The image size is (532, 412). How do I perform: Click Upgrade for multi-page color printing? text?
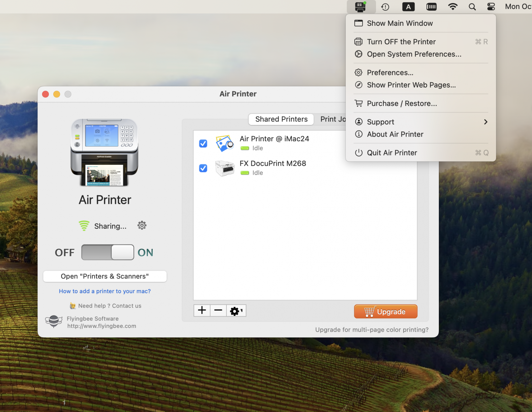(x=372, y=330)
